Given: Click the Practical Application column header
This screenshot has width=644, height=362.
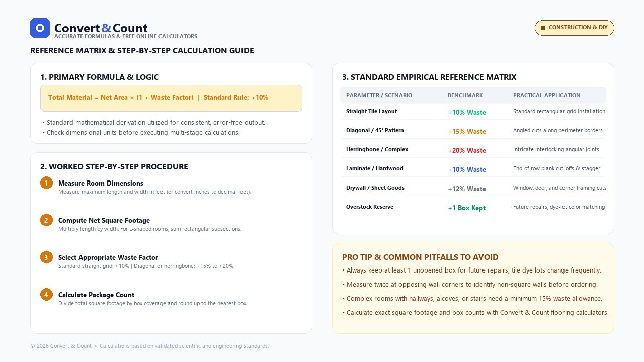Looking at the screenshot, I should pos(547,95).
